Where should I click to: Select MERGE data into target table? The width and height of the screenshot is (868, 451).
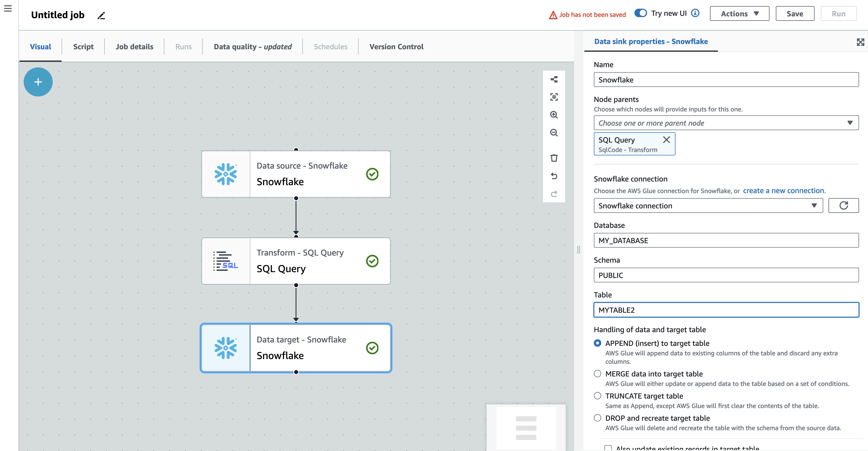click(598, 374)
